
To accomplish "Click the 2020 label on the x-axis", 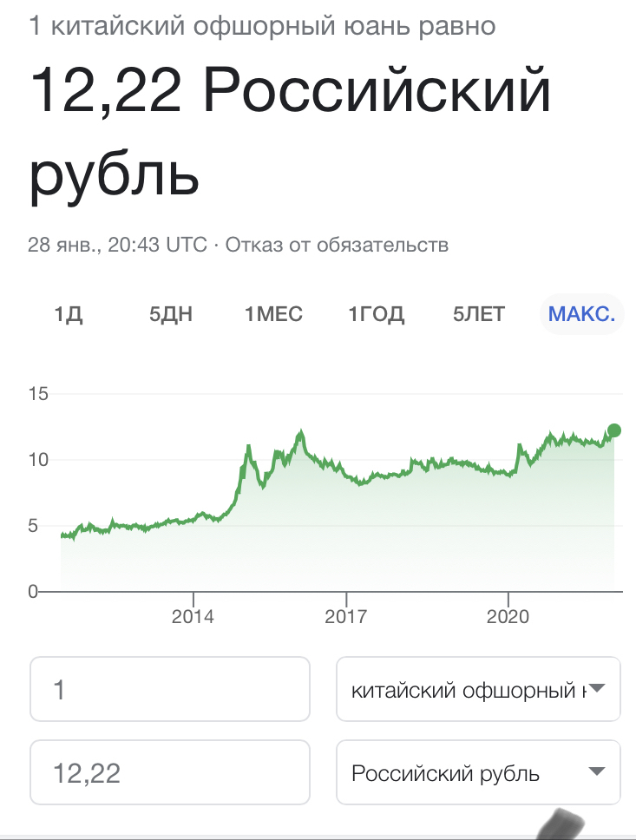I will click(508, 617).
